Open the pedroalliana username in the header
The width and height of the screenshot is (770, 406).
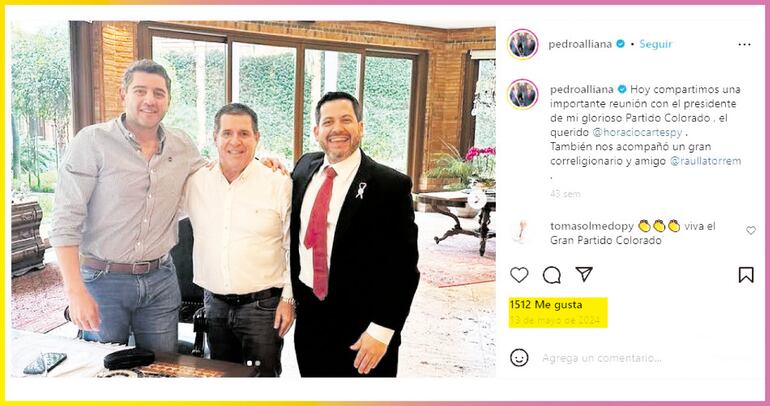point(580,44)
